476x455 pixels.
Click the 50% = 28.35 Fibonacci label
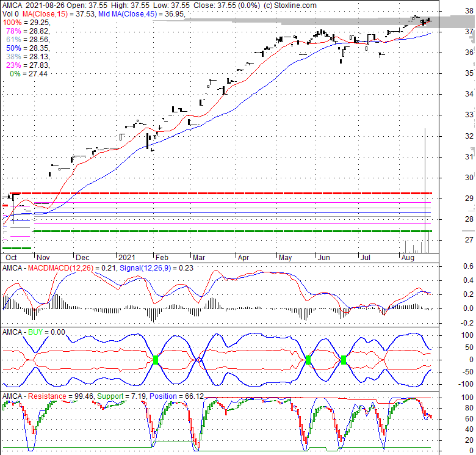[x=27, y=48]
